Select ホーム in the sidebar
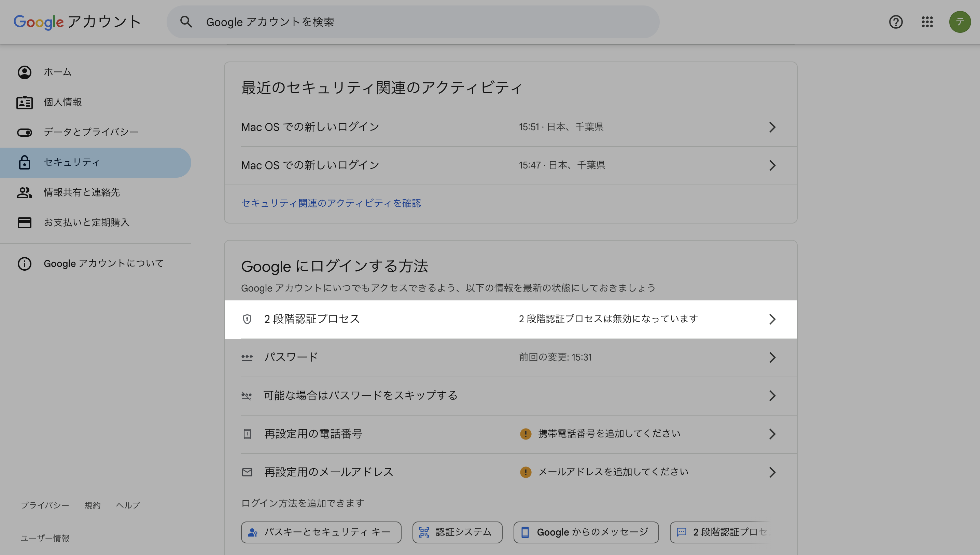 tap(57, 72)
